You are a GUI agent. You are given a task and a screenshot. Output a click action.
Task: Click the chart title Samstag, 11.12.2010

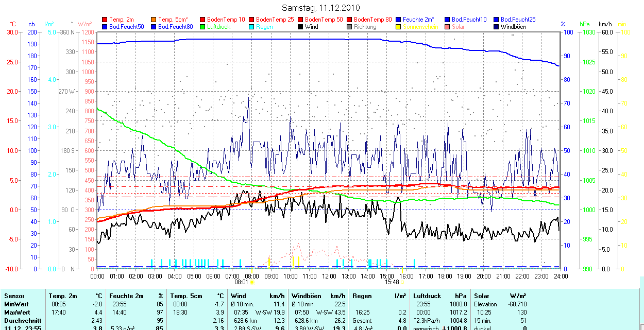click(x=321, y=8)
